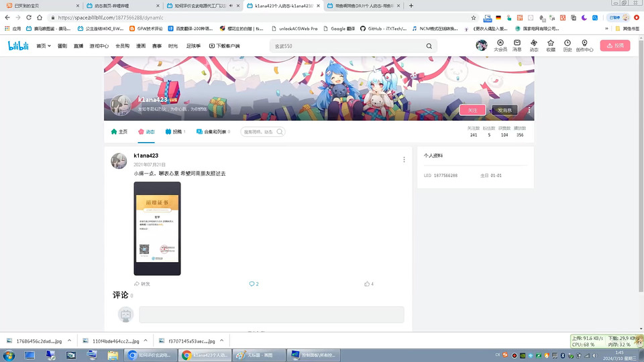Click the post date 2021年07月21日
Screen dimensions: 644x362
pos(150,165)
